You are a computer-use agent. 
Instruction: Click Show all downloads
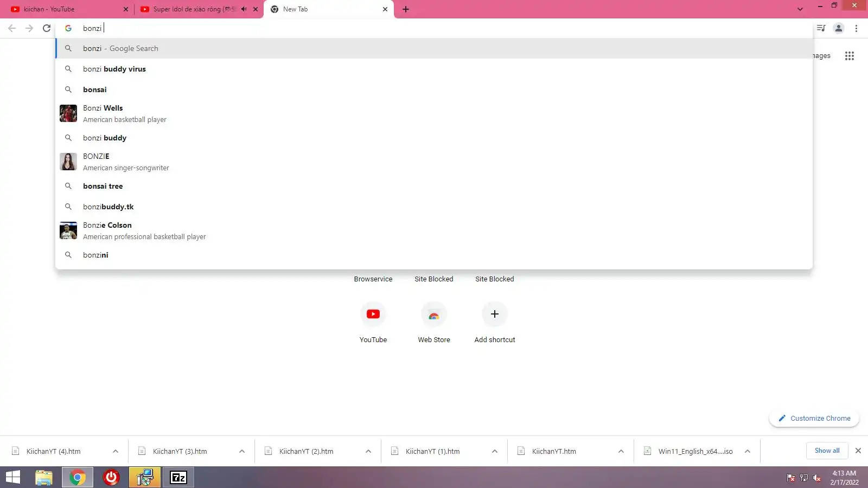[x=827, y=451]
